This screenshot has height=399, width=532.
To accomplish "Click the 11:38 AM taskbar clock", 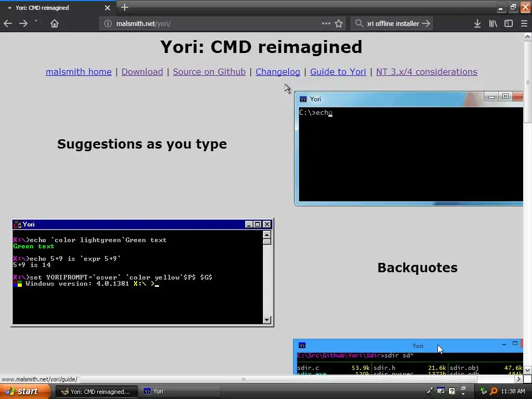I will coord(513,392).
